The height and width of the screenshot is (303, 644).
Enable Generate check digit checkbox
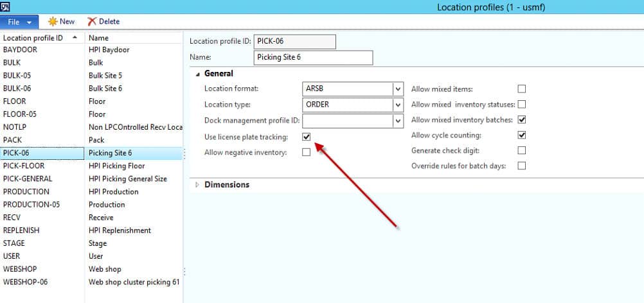tap(522, 150)
